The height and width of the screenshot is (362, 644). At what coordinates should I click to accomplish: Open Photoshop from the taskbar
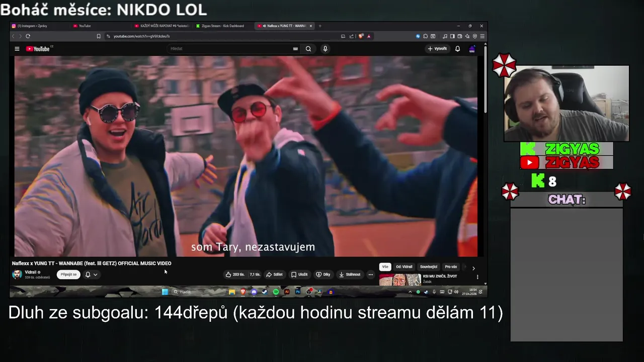[x=298, y=292]
